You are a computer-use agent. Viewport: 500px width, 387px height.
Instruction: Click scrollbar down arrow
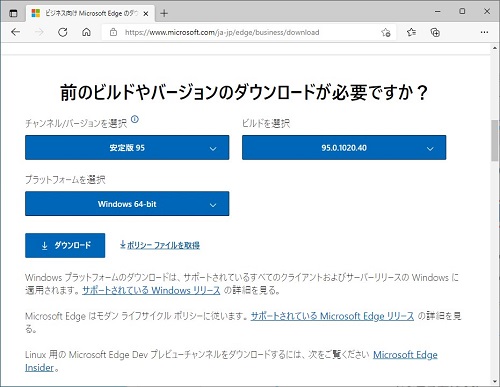pyautogui.click(x=495, y=381)
